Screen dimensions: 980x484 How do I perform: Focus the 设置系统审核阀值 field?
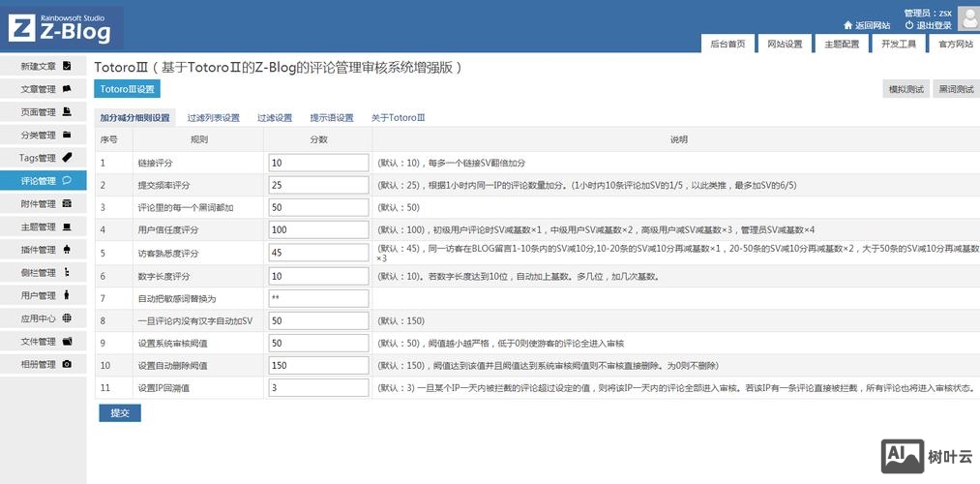coord(318,344)
